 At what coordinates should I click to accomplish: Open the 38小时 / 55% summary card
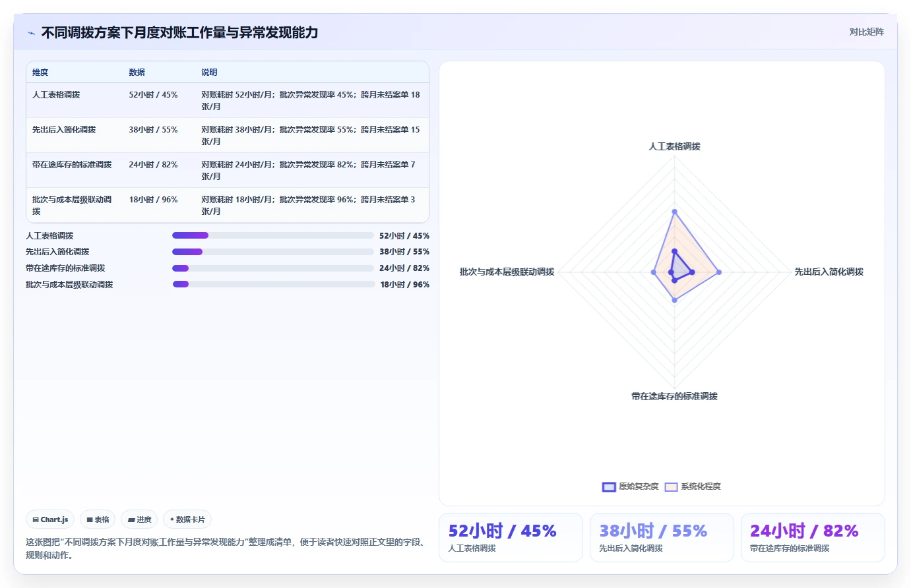[x=662, y=537]
